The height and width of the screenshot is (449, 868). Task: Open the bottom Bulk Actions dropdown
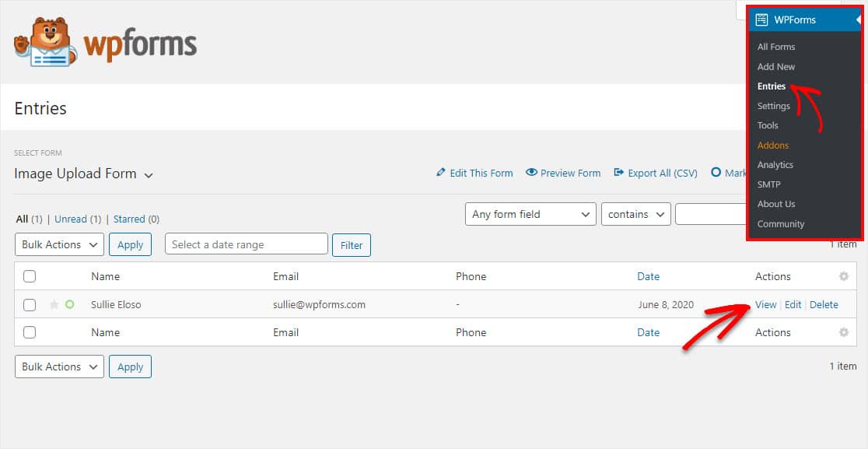(59, 367)
